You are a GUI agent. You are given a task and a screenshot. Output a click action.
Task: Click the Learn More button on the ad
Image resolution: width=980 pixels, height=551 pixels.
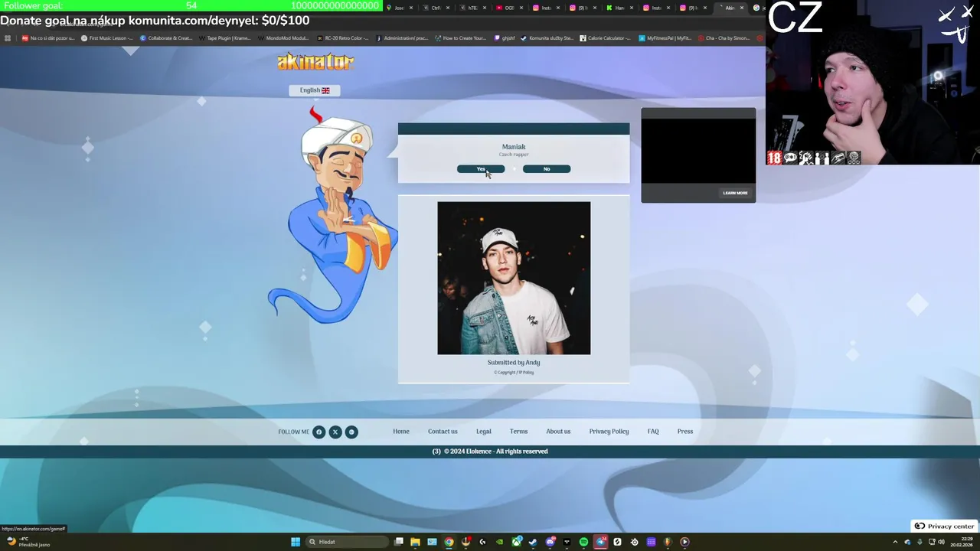click(735, 193)
